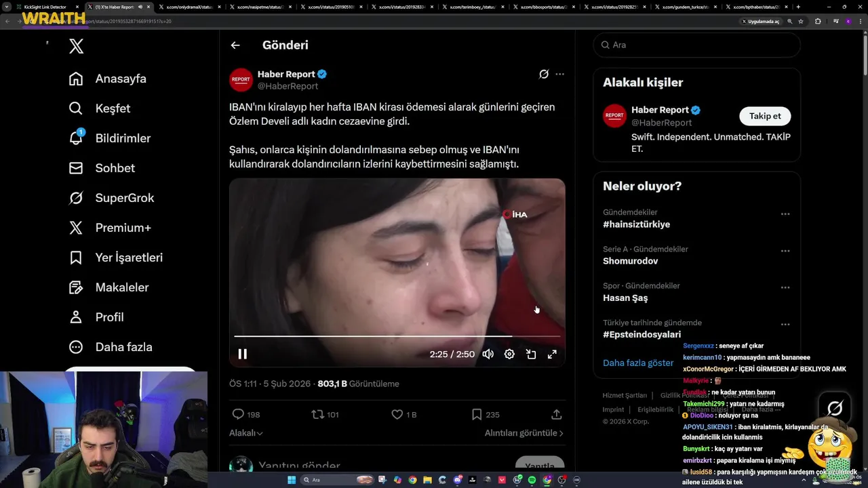Open Makaleler in the sidebar

click(x=108, y=287)
